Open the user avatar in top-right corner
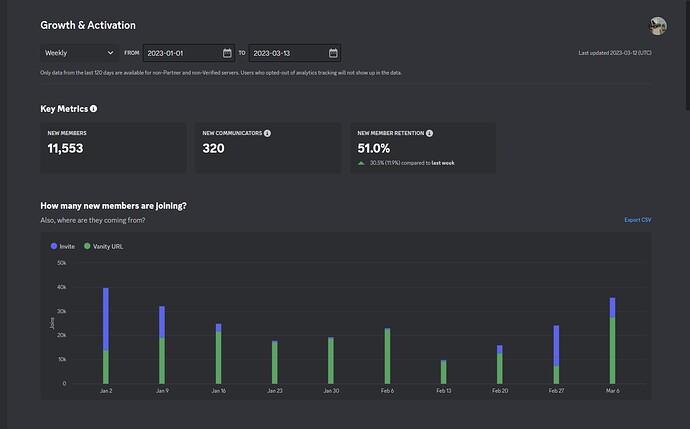The image size is (690, 429). (x=657, y=26)
